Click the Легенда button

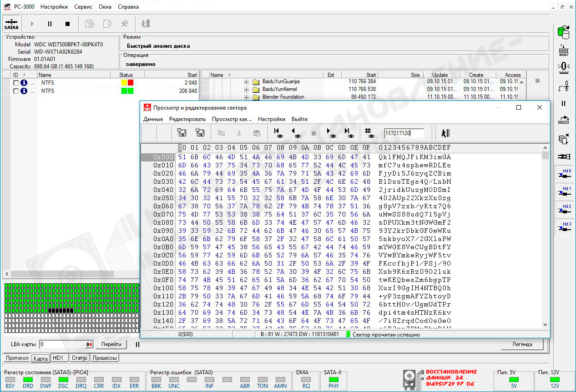pos(522,344)
